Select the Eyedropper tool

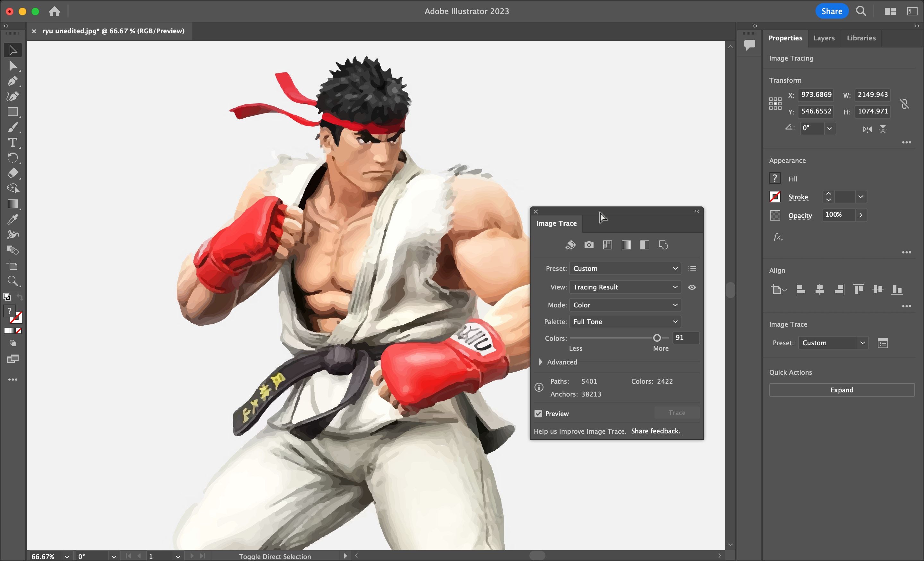coord(13,219)
